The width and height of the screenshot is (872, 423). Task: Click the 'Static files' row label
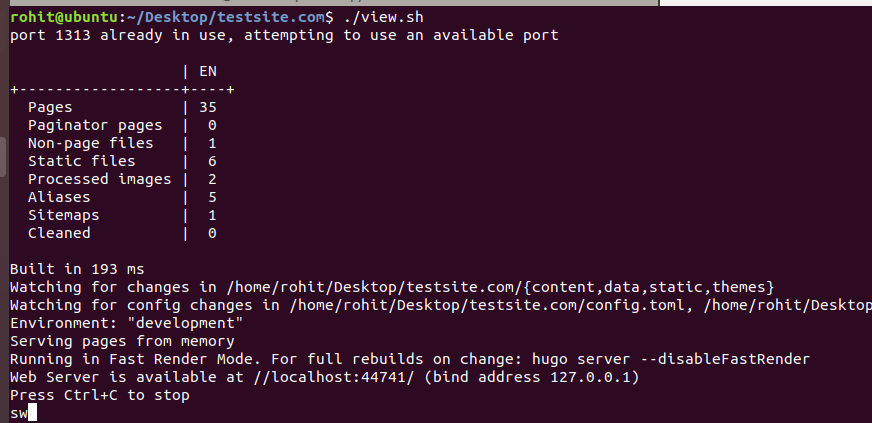[82, 161]
